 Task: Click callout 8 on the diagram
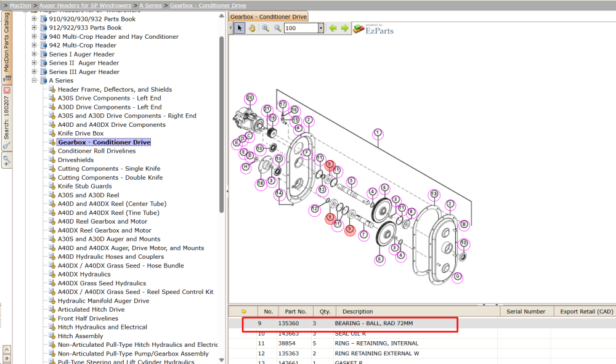click(x=411, y=212)
